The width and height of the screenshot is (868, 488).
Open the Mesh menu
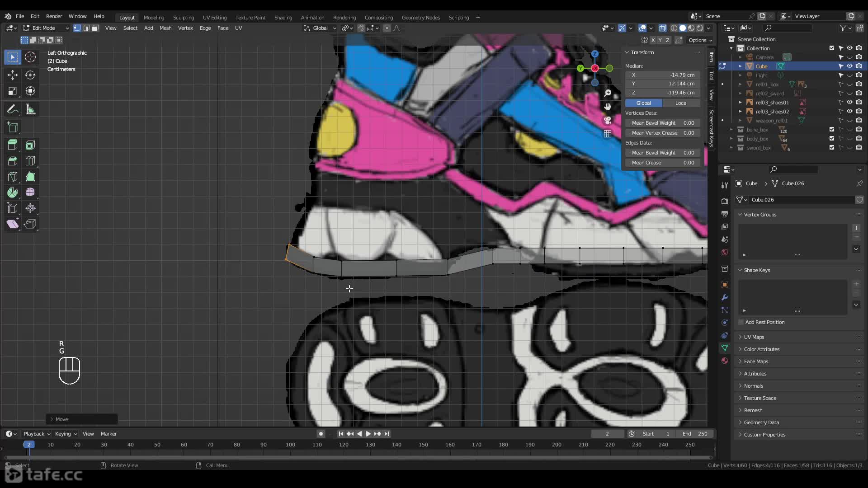click(x=165, y=28)
